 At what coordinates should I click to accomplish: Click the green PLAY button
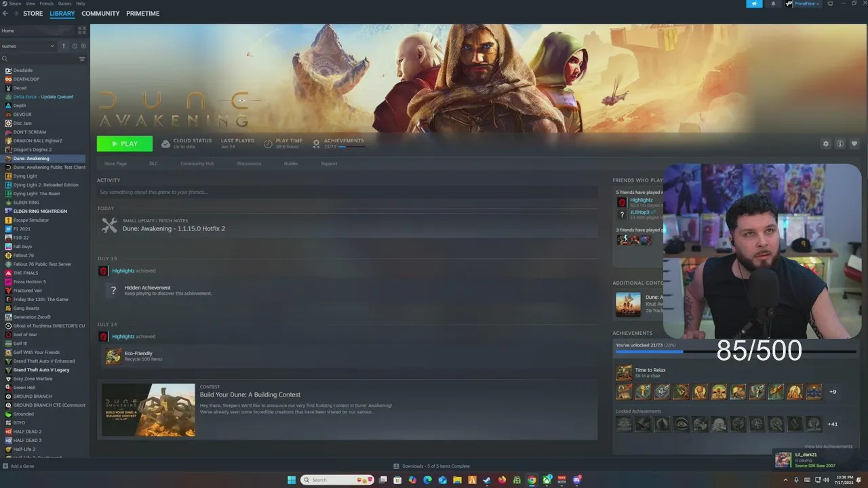[x=125, y=144]
